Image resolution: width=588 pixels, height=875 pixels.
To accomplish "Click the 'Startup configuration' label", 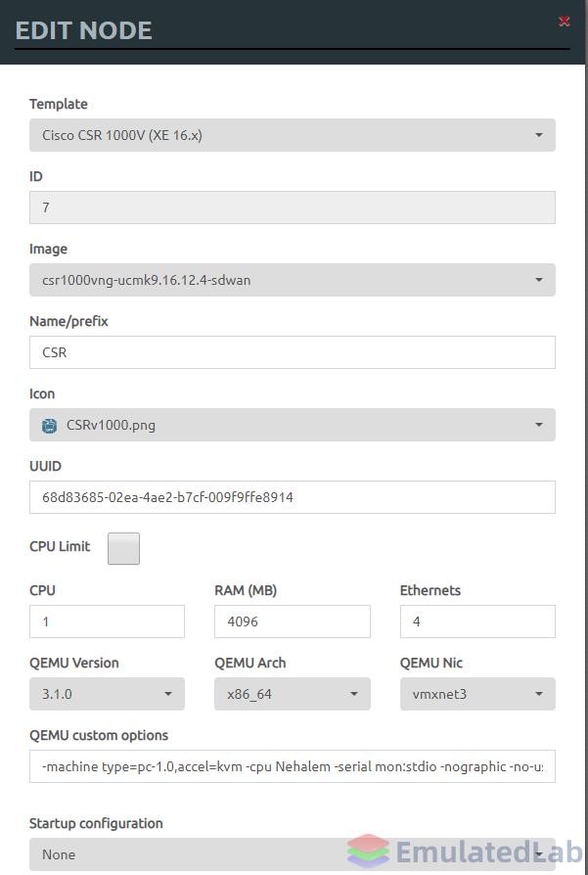I will click(x=96, y=824).
